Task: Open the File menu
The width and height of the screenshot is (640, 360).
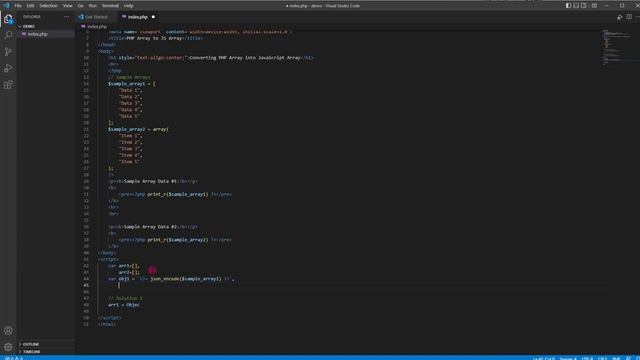Action: [x=18, y=6]
